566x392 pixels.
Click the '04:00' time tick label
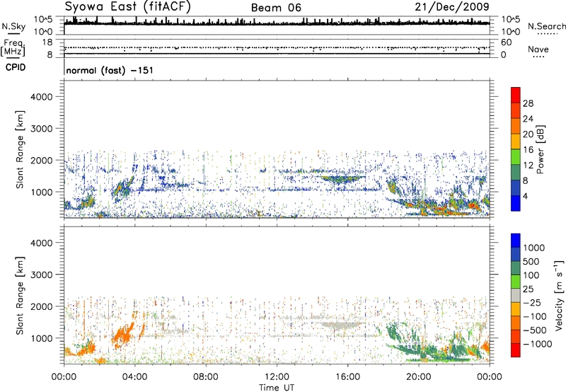[x=134, y=377]
